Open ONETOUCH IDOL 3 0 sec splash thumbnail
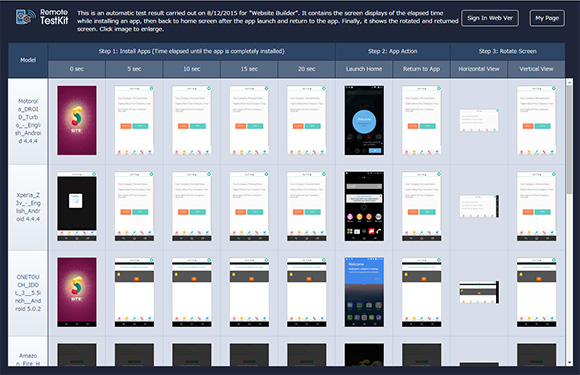Image resolution: width=580 pixels, height=375 pixels. tap(77, 292)
